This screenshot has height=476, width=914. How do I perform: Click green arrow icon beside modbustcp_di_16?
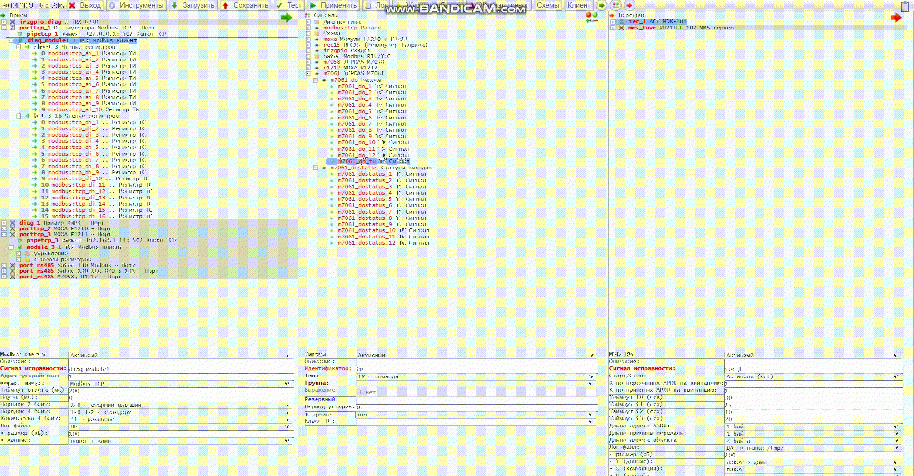34,216
